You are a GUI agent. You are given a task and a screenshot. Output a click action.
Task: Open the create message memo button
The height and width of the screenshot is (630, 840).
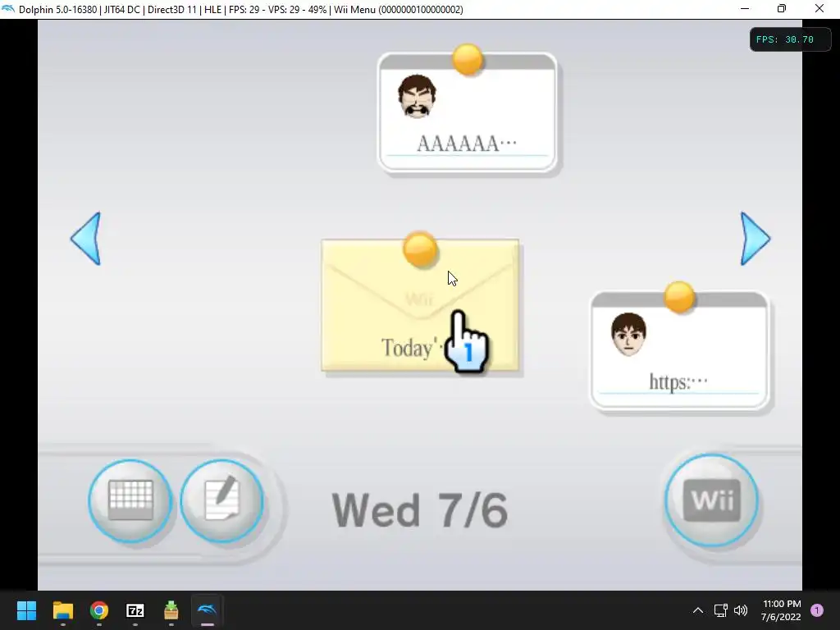pyautogui.click(x=221, y=501)
